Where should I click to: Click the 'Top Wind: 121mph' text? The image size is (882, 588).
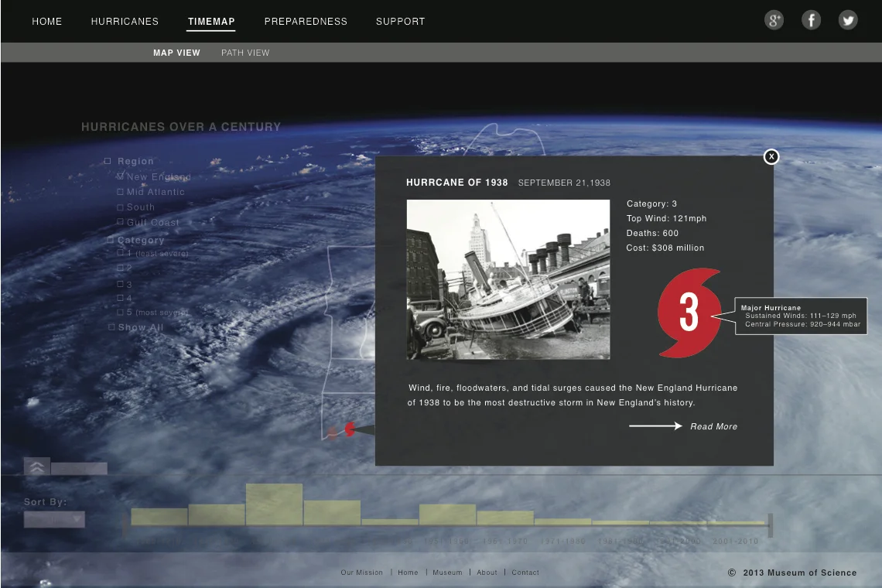tap(667, 218)
